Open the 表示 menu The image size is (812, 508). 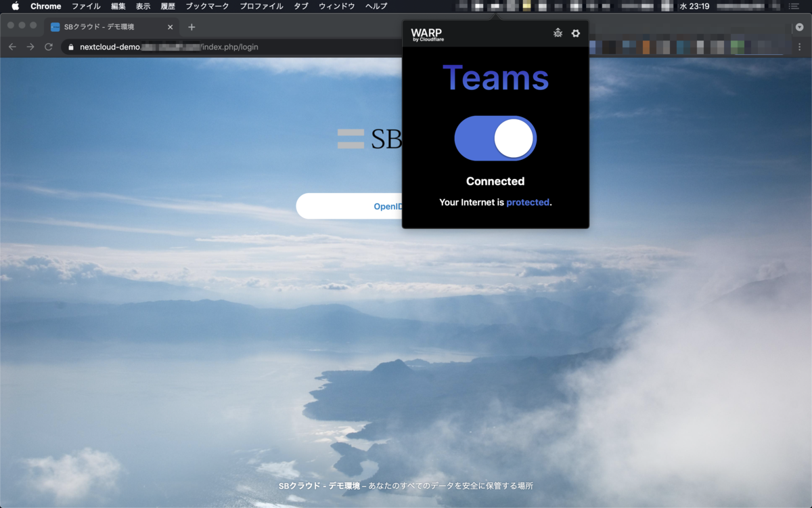click(143, 6)
